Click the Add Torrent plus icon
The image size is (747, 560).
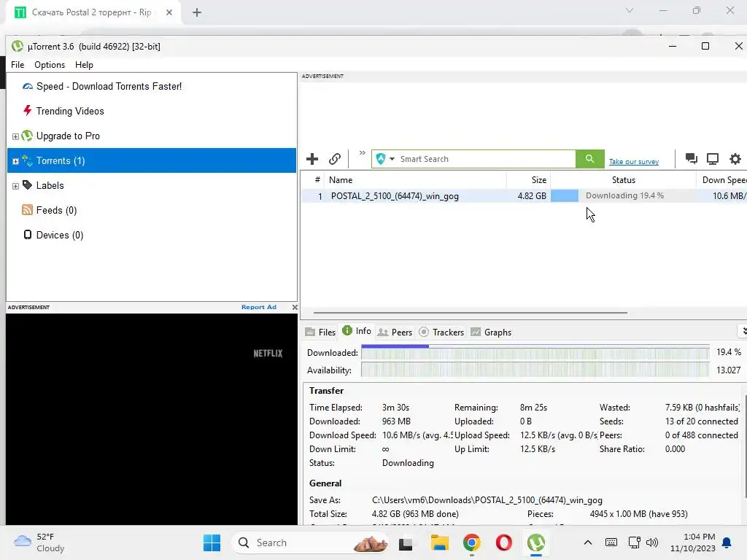[312, 158]
